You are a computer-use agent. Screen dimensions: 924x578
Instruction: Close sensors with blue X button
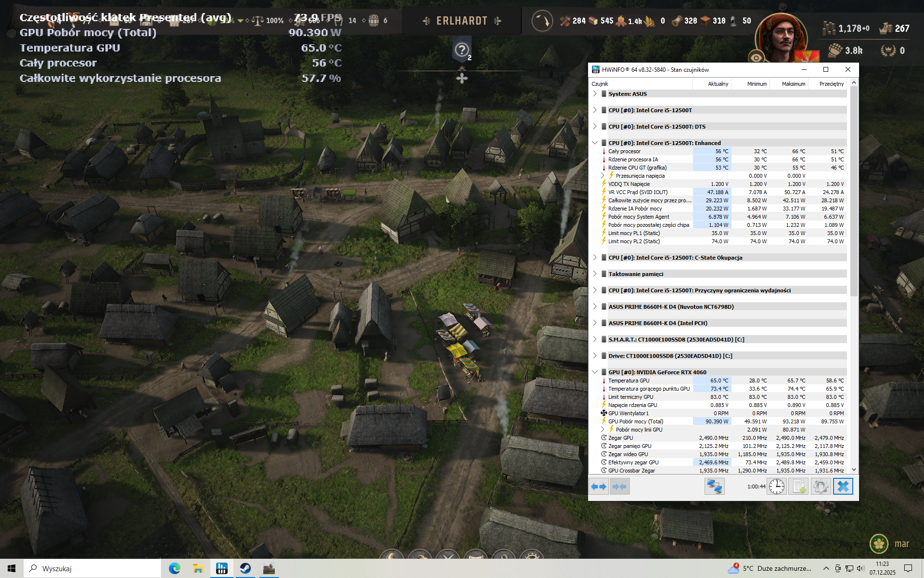pos(843,486)
